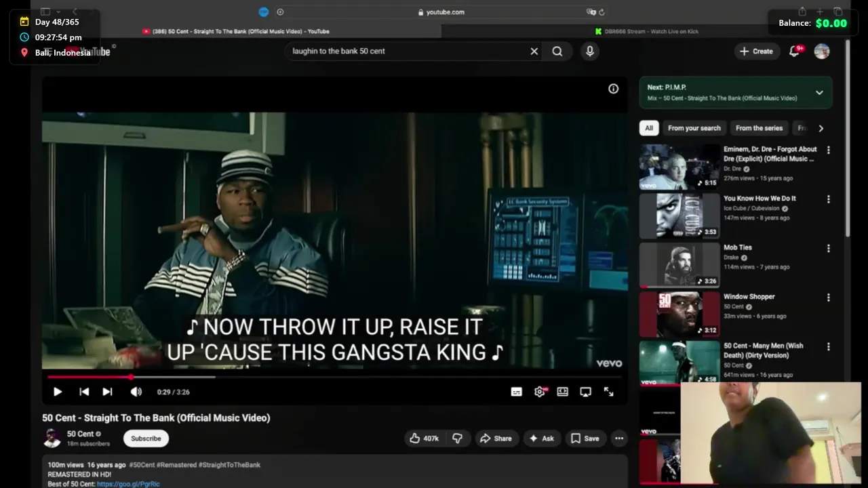Open the Window Shopper video title

point(749,297)
